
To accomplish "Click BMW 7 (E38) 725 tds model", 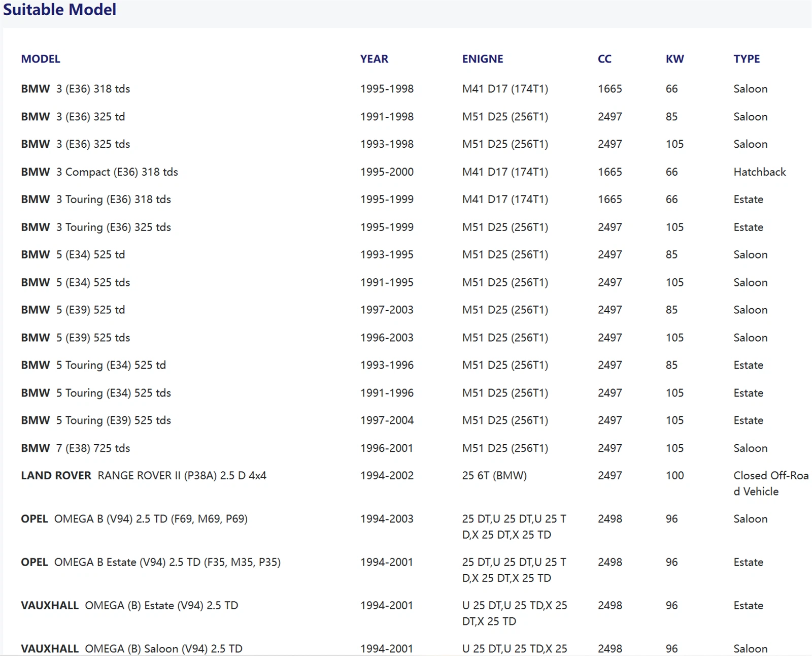I will [76, 448].
